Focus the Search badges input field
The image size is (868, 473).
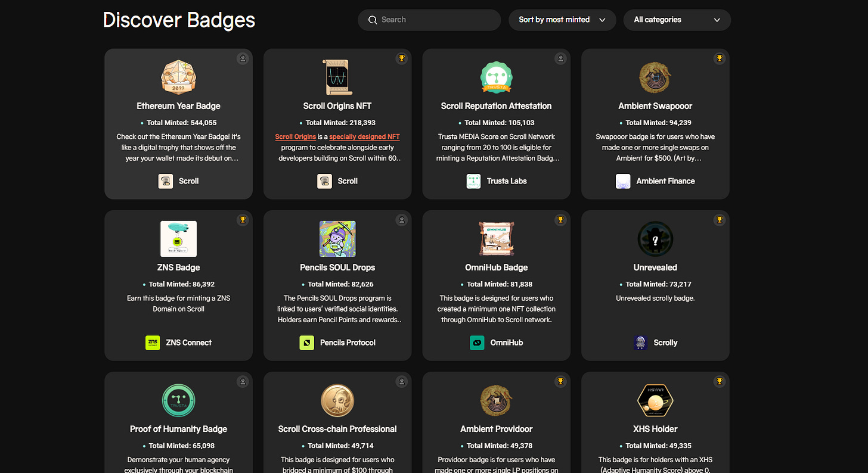[x=429, y=20]
